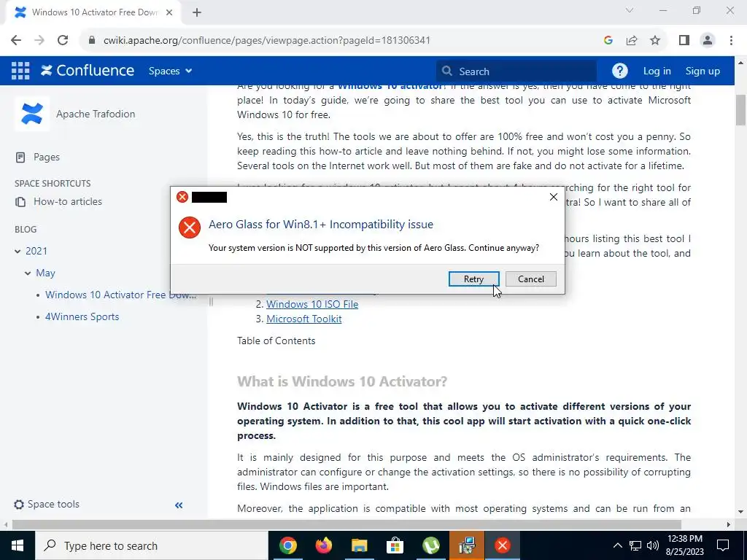Open Google Chrome from the taskbar

coord(287,545)
